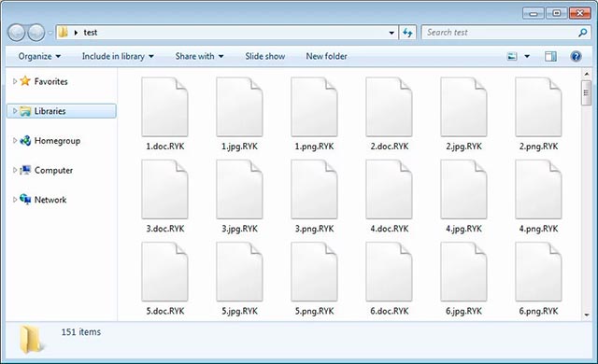This screenshot has width=598, height=364.
Task: Click the vertical scrollbar thumb
Action: [587, 92]
